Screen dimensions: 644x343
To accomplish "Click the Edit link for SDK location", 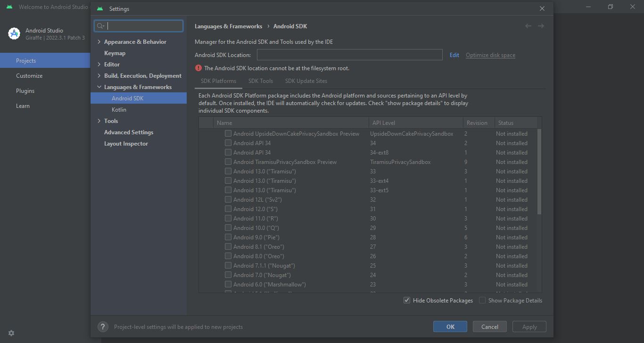I will (x=454, y=55).
